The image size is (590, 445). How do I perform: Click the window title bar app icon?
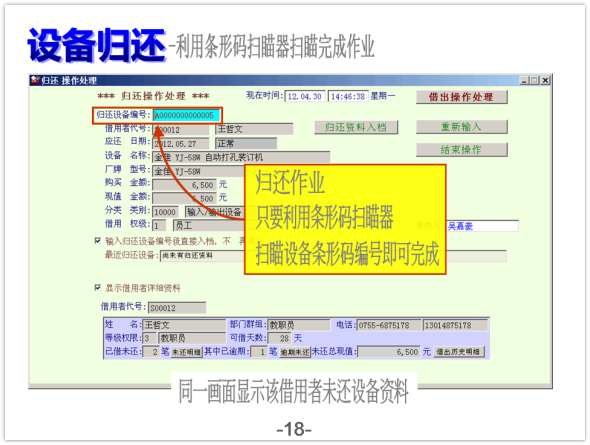35,80
